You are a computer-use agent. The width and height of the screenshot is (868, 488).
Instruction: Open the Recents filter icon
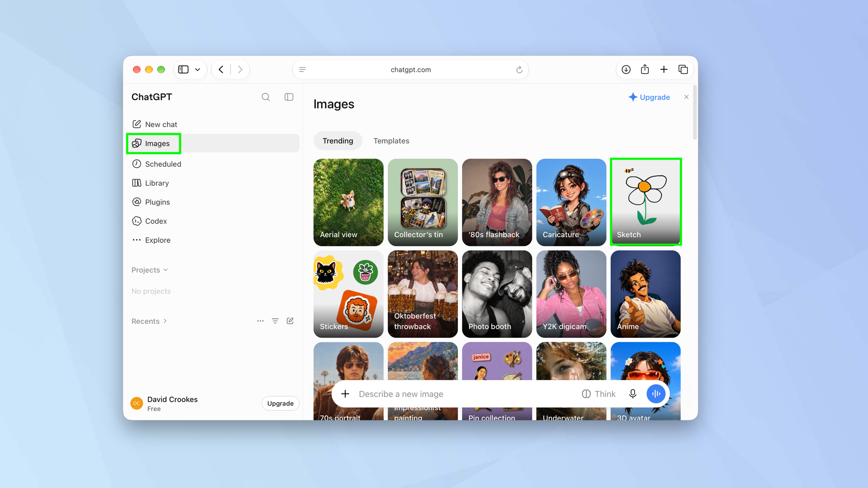(x=275, y=321)
